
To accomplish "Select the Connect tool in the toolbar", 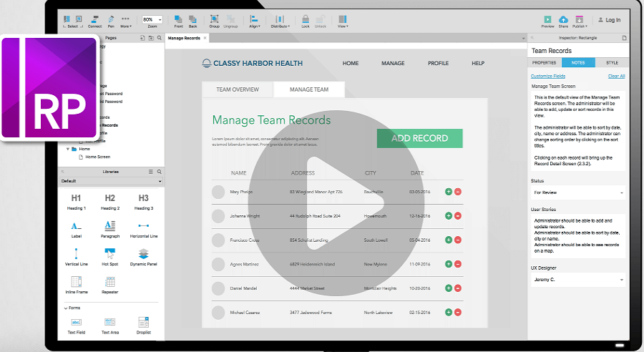I will (95, 21).
